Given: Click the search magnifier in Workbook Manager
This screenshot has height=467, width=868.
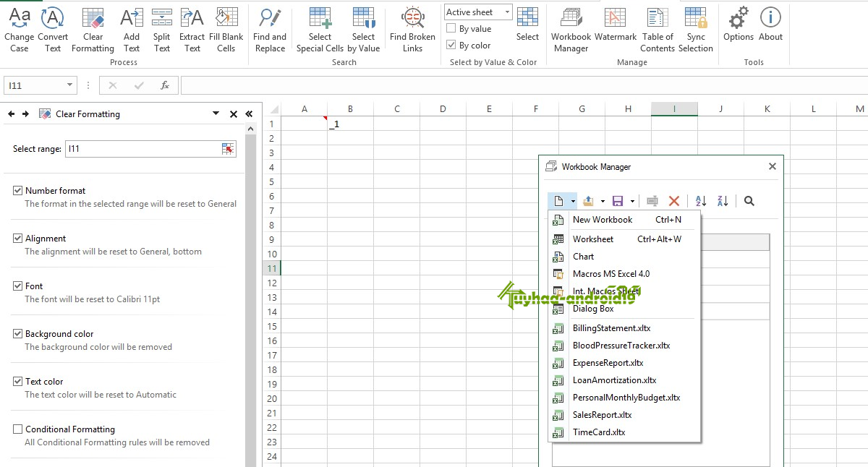Looking at the screenshot, I should click(x=749, y=201).
